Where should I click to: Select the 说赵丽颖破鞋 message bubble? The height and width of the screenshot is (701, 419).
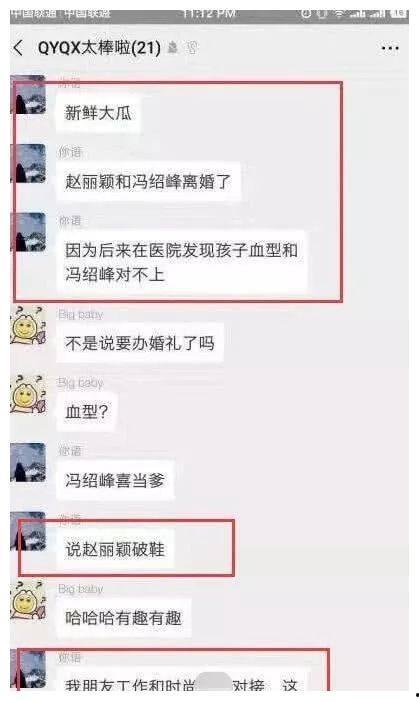pyautogui.click(x=115, y=549)
